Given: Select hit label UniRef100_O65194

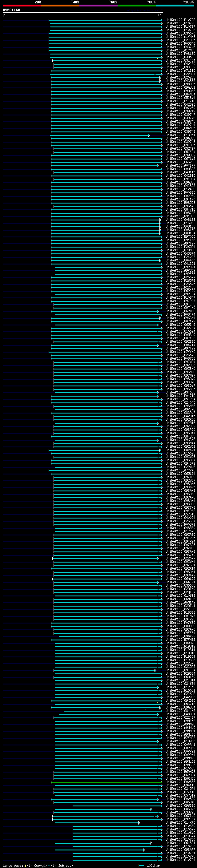Looking at the screenshot, I should 180,474.
